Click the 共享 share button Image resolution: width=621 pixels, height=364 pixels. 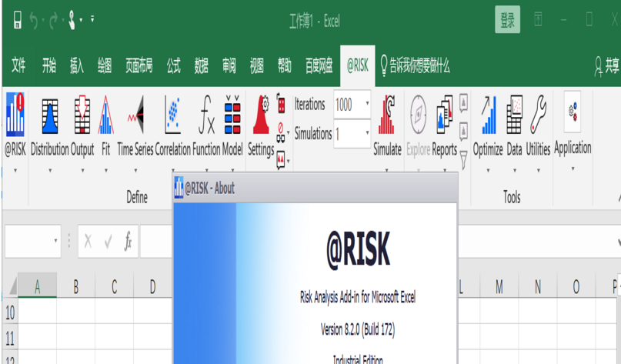606,65
